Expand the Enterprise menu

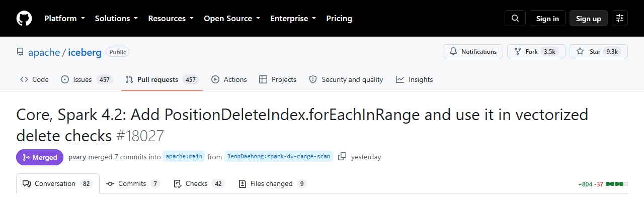coord(293,19)
